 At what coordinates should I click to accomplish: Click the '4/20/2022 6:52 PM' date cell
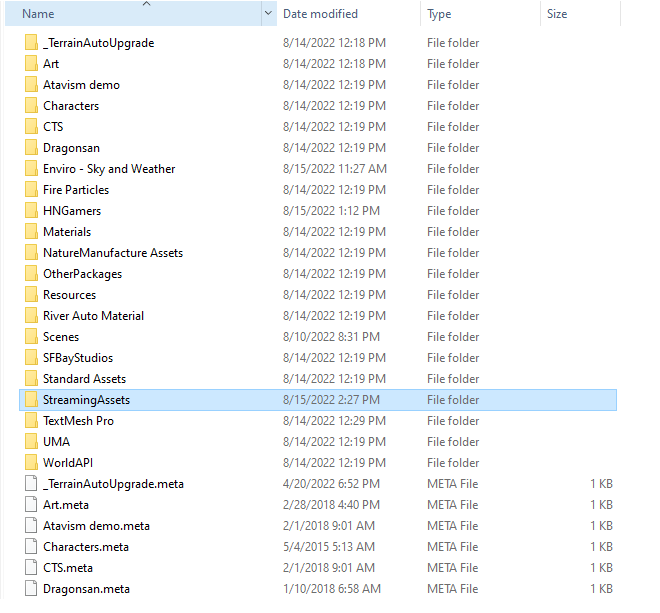[331, 484]
